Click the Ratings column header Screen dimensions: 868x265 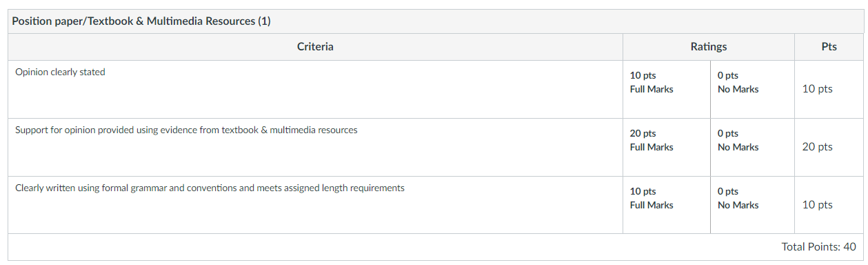point(709,47)
